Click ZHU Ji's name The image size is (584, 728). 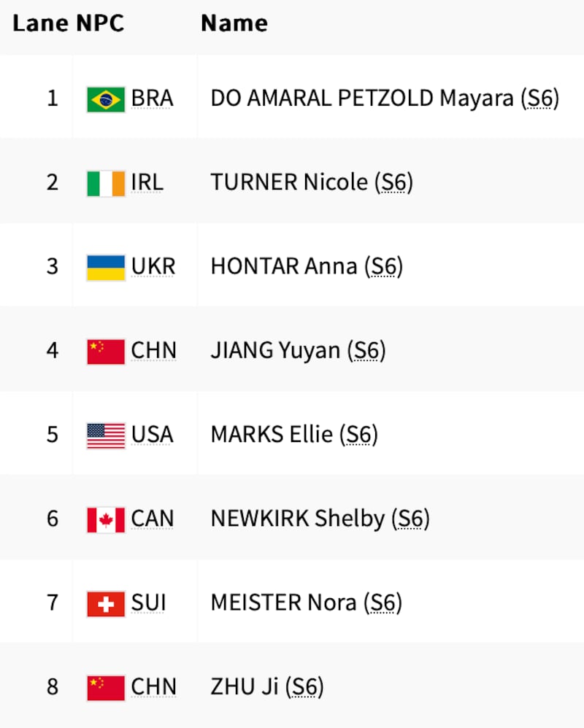pyautogui.click(x=244, y=688)
